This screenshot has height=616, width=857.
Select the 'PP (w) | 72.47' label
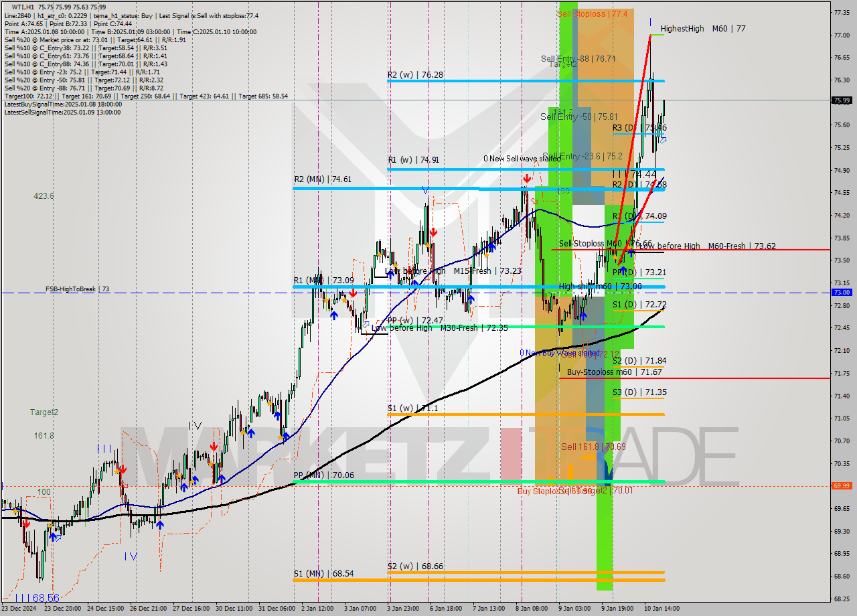point(414,321)
